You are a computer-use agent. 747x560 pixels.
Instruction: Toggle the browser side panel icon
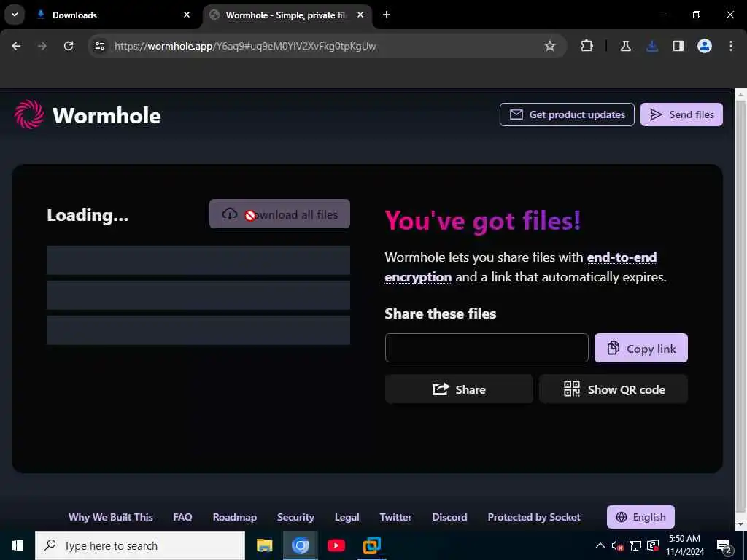[678, 46]
